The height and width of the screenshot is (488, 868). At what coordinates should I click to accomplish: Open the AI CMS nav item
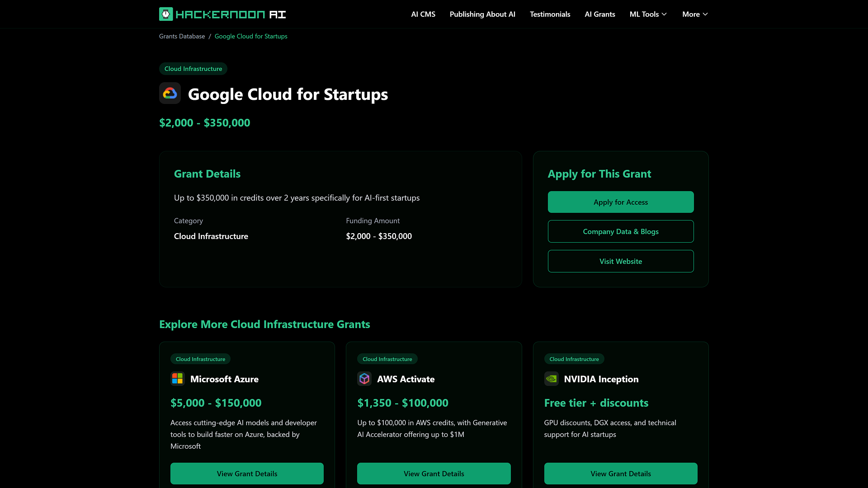pyautogui.click(x=423, y=14)
